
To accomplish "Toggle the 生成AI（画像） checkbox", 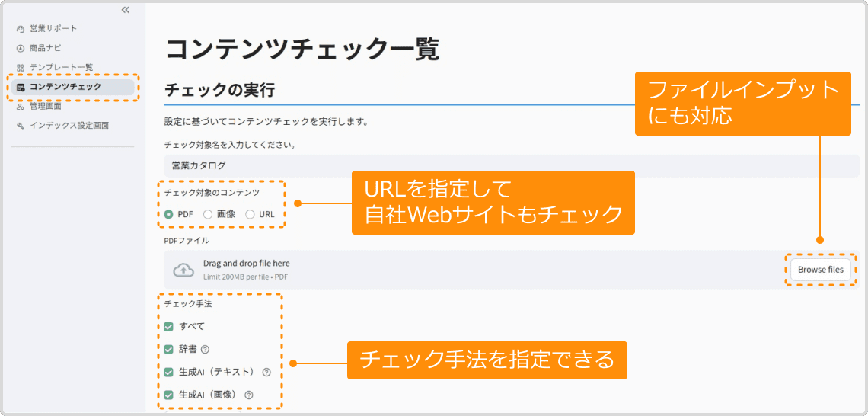I will coord(169,395).
